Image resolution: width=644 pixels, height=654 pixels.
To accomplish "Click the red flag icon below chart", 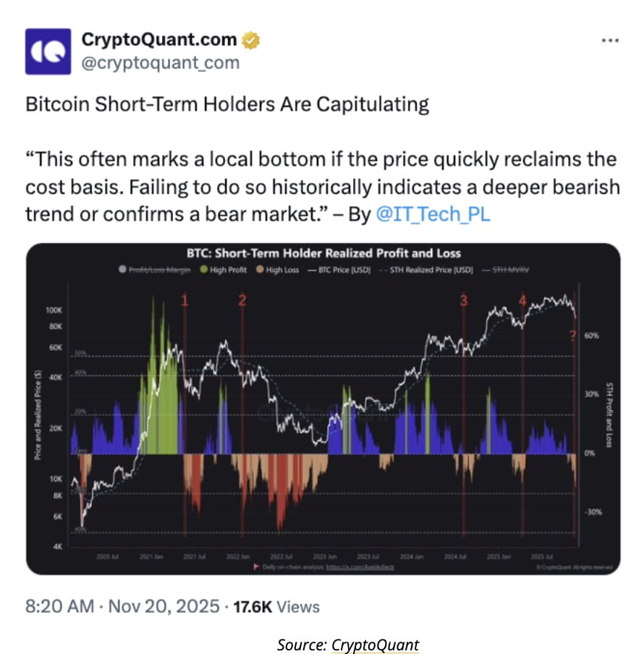I will point(257,567).
